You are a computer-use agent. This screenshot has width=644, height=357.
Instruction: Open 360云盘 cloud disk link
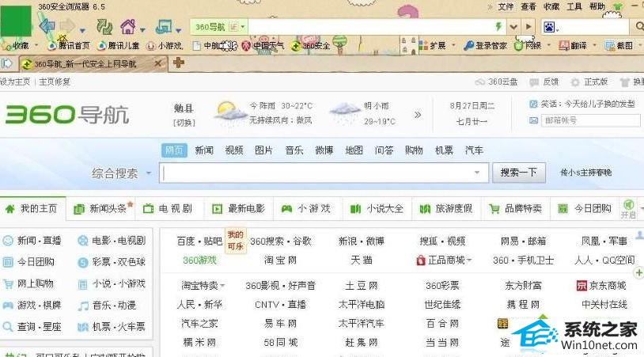[497, 82]
